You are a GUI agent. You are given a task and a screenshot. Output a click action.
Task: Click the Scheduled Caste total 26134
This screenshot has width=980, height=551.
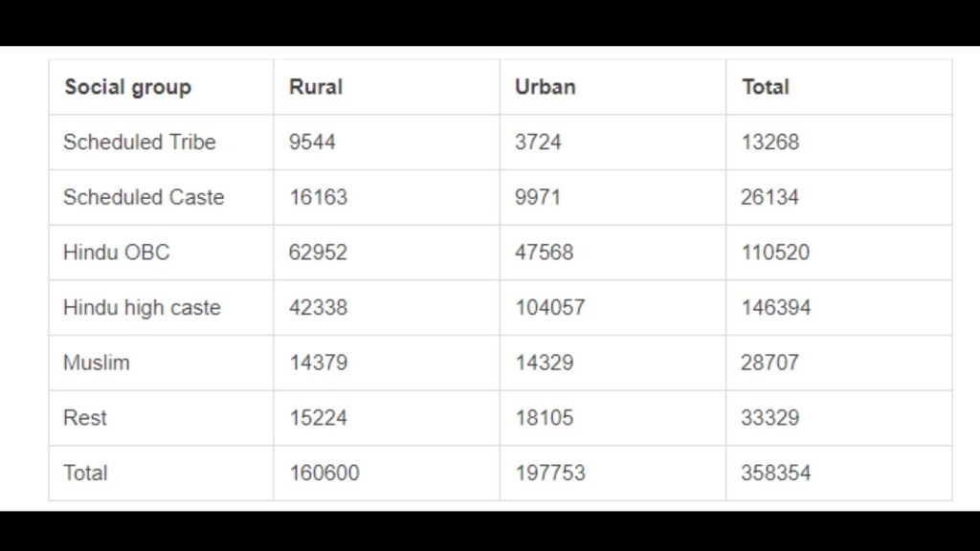[769, 198]
